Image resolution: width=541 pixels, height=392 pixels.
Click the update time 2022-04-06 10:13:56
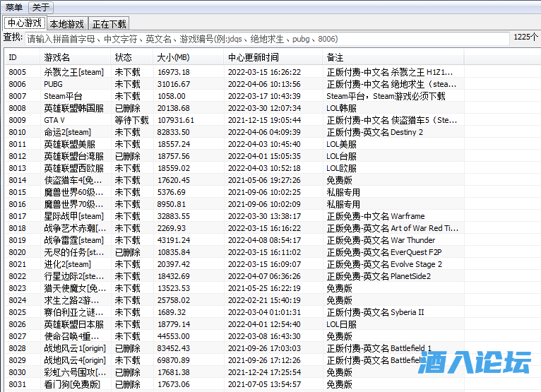(264, 84)
